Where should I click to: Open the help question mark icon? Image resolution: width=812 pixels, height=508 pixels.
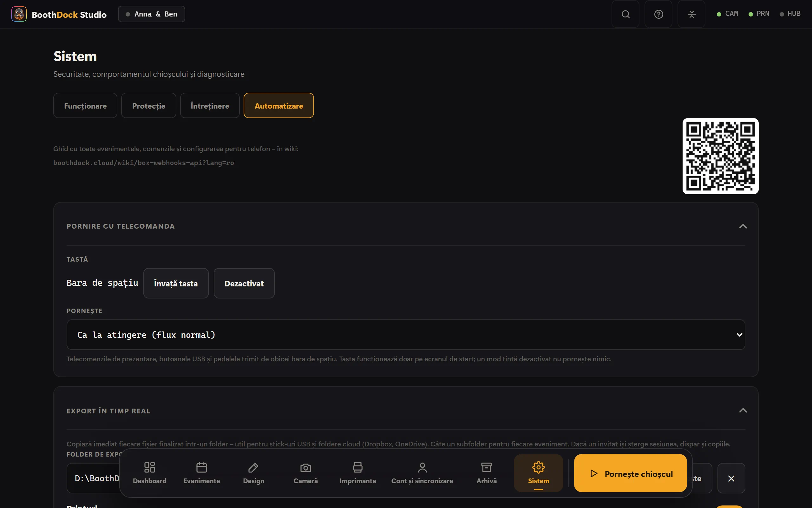pos(658,14)
